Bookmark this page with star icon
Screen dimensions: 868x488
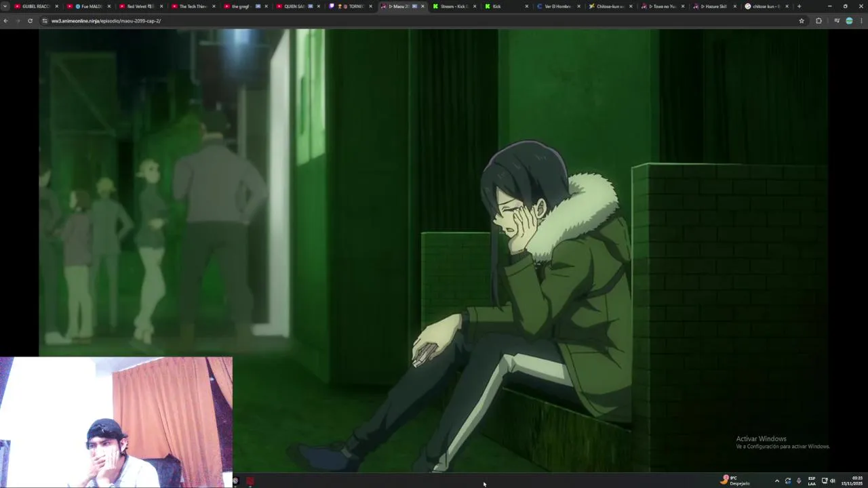(x=802, y=21)
